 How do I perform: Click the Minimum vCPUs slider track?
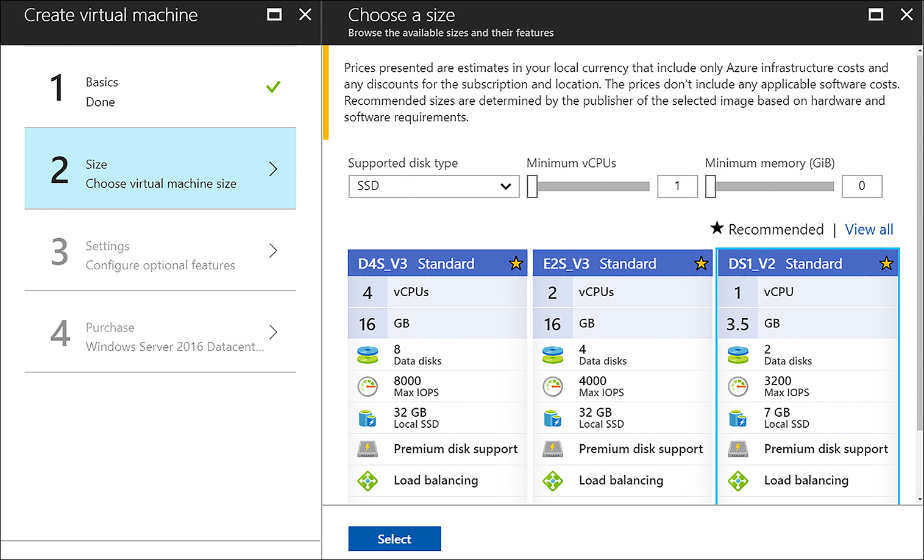(x=593, y=186)
